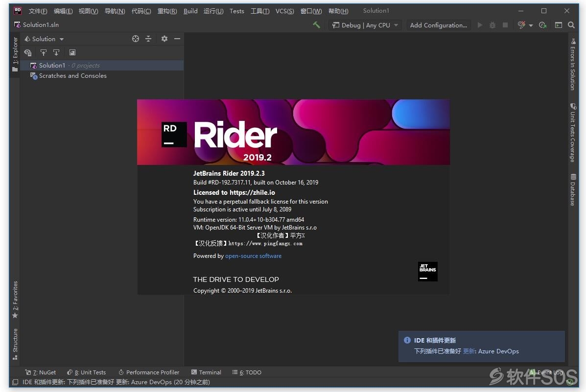Select Solution1 node in tree
The height and width of the screenshot is (392, 586).
[102, 66]
